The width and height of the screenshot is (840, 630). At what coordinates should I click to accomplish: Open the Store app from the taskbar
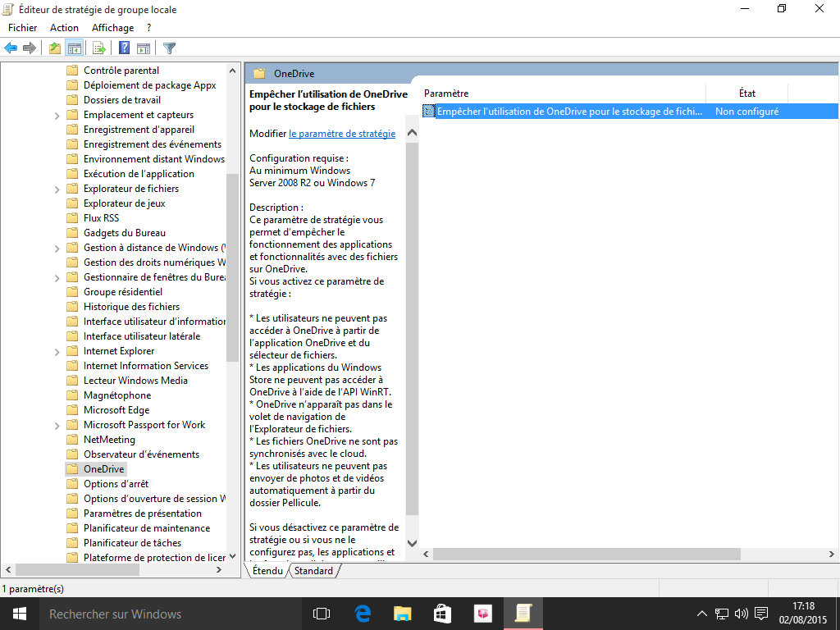(x=442, y=614)
